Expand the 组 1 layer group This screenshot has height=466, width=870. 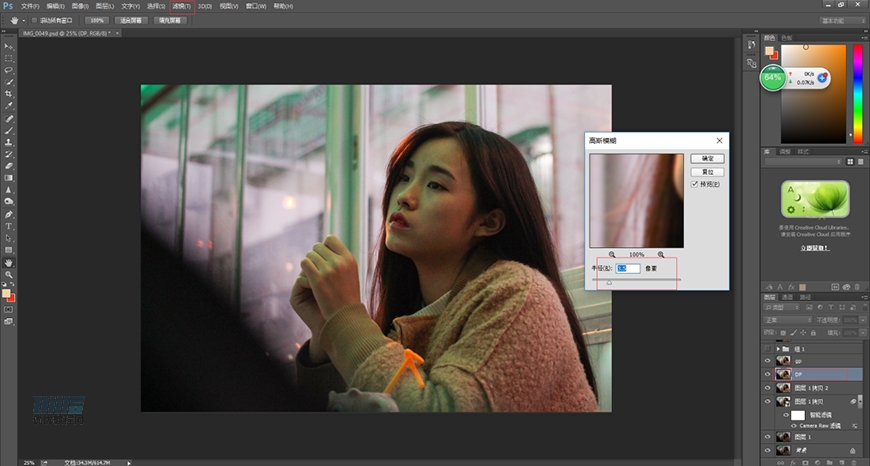[778, 349]
